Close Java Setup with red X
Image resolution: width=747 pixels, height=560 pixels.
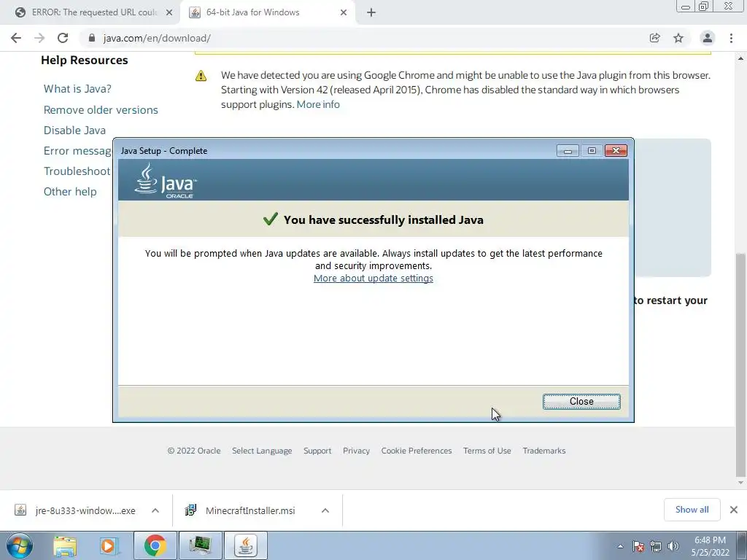616,151
